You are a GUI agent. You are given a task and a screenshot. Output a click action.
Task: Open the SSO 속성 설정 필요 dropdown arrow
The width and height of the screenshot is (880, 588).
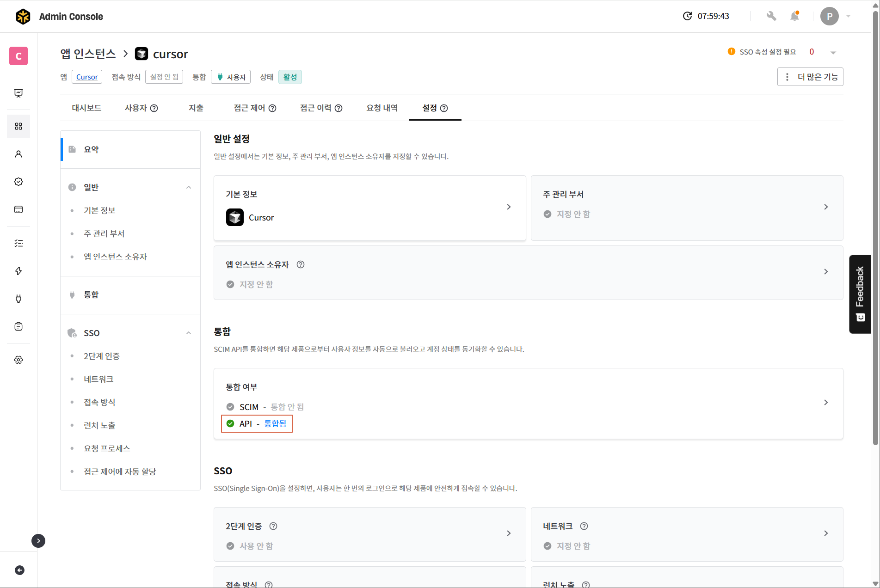(833, 52)
